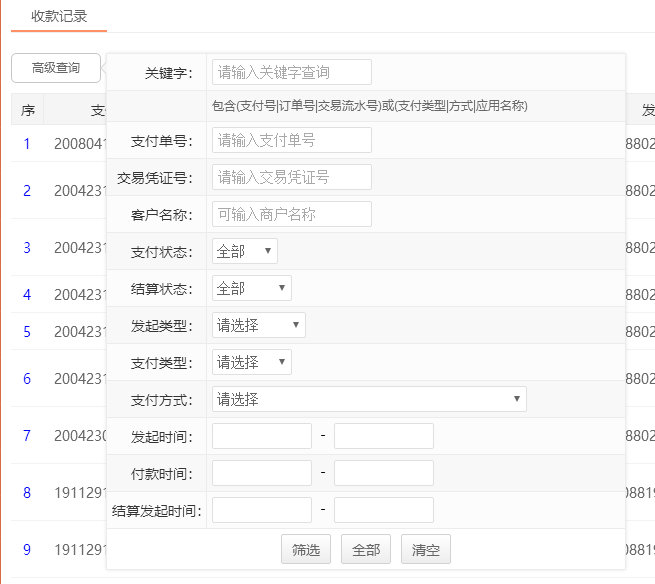The width and height of the screenshot is (655, 584).
Task: Select the 付款时间 end date field
Action: (383, 473)
